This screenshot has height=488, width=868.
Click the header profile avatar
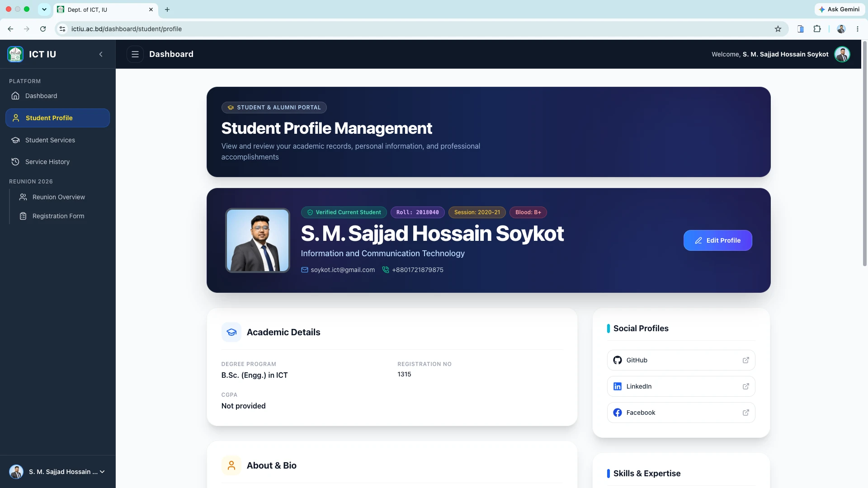(842, 54)
